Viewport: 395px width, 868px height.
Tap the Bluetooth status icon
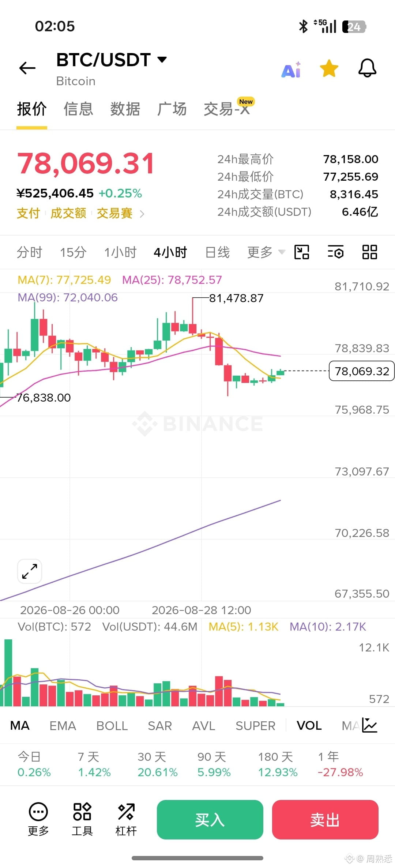pos(303,26)
